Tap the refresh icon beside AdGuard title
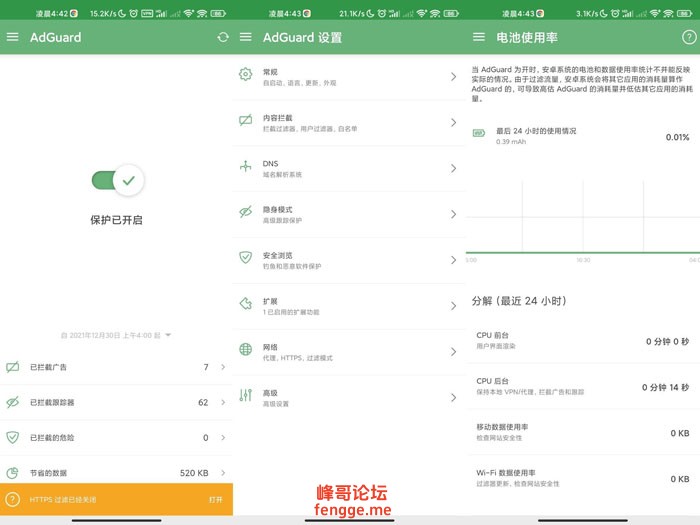 point(223,37)
